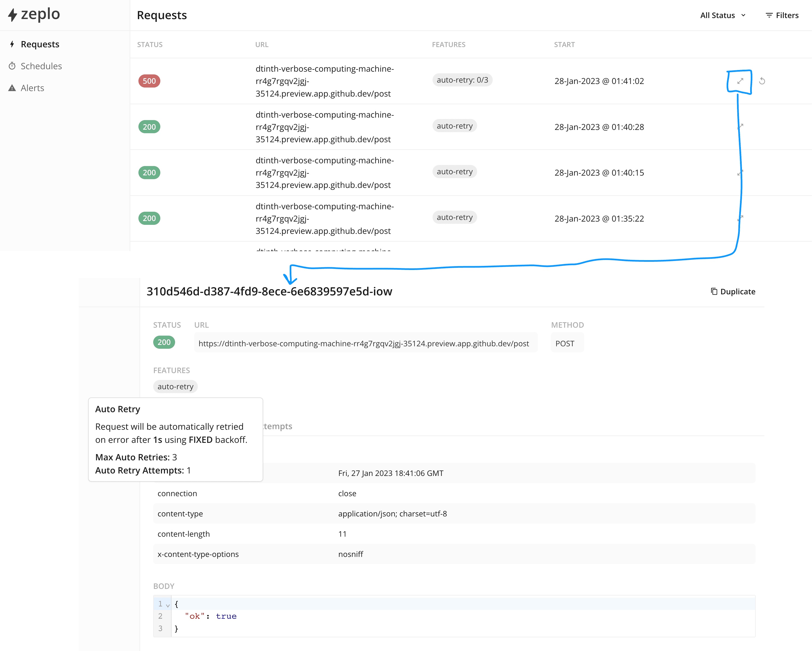812x651 pixels.
Task: Click the Schedules stopwatch icon
Action: tap(12, 66)
